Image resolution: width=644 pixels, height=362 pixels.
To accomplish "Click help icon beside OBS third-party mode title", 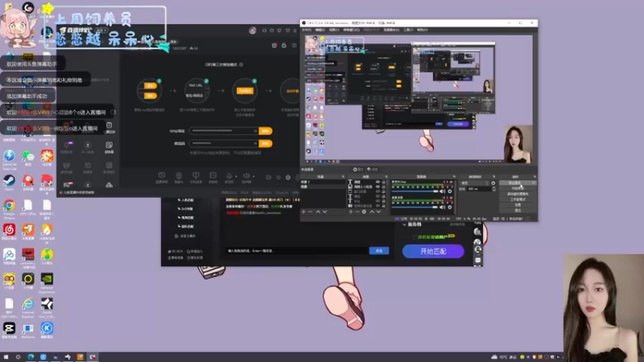I will click(241, 64).
